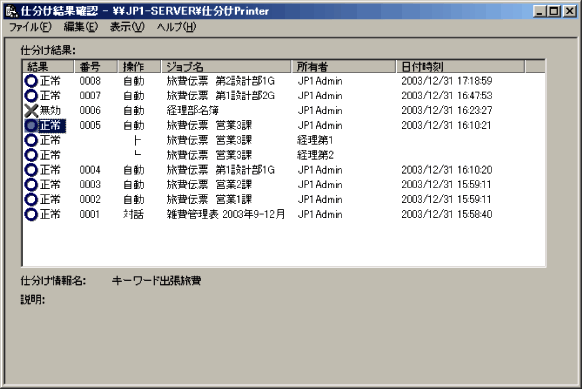Select job number 0007

click(90, 96)
